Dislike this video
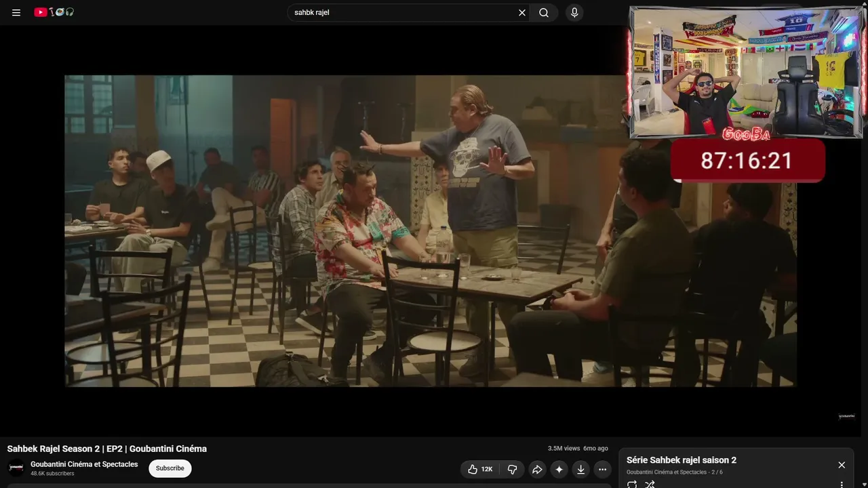Viewport: 868px width, 488px height. click(512, 469)
